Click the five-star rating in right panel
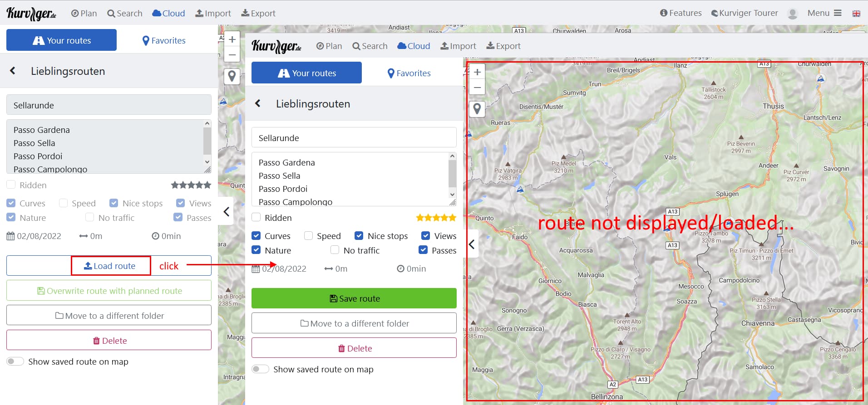Viewport: 868px width, 405px height. (436, 218)
